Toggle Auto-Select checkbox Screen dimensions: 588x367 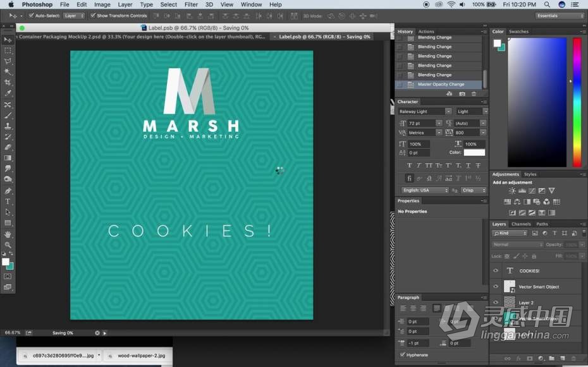tap(31, 16)
